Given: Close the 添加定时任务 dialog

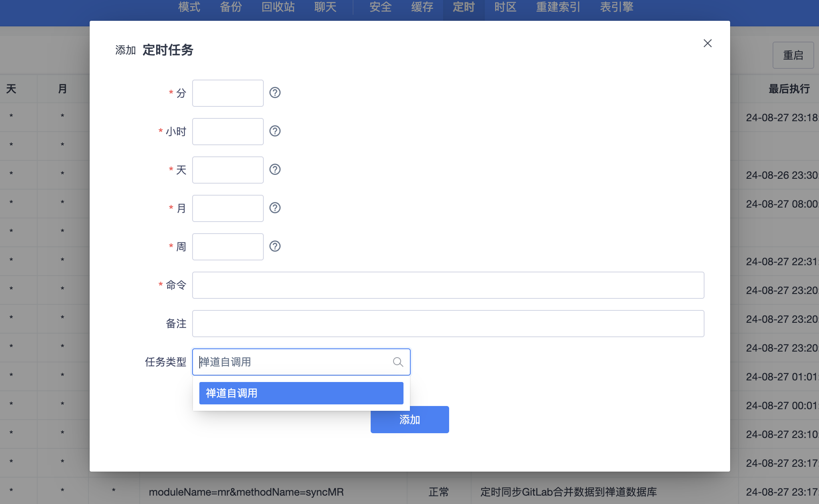Looking at the screenshot, I should (x=707, y=43).
